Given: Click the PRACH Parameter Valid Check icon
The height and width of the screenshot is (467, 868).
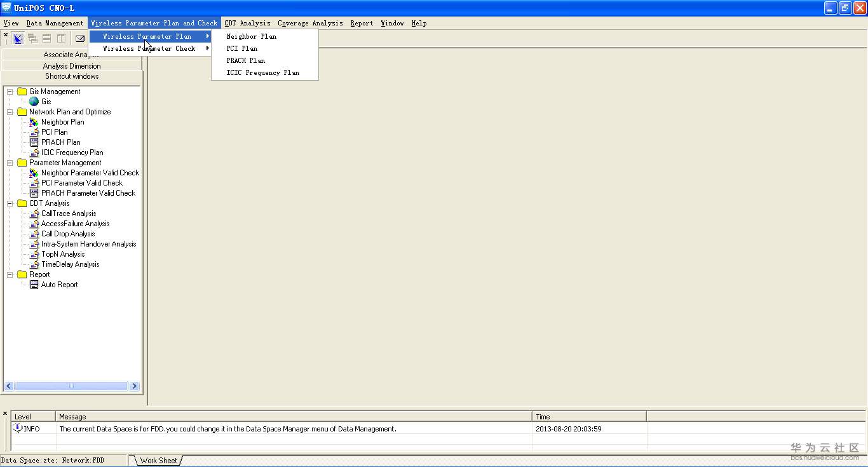Looking at the screenshot, I should click(34, 193).
